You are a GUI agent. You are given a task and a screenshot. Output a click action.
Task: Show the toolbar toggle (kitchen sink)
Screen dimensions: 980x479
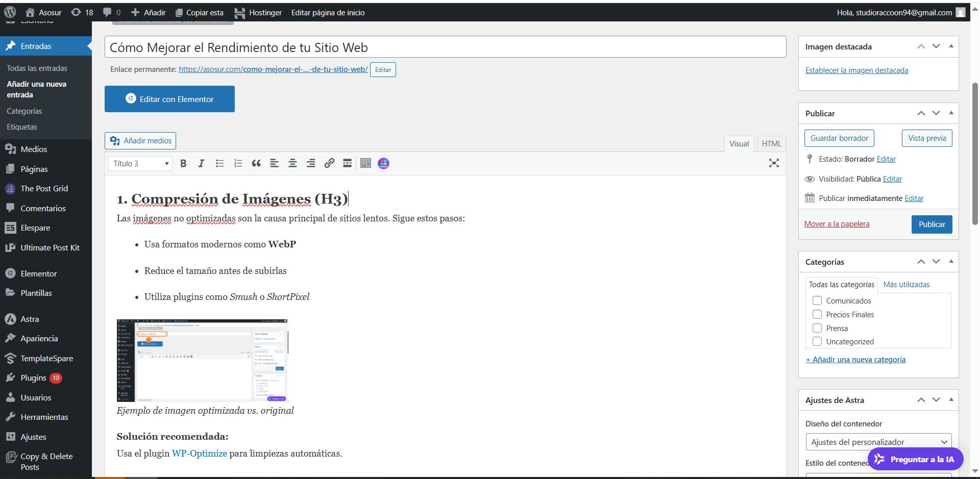(365, 163)
